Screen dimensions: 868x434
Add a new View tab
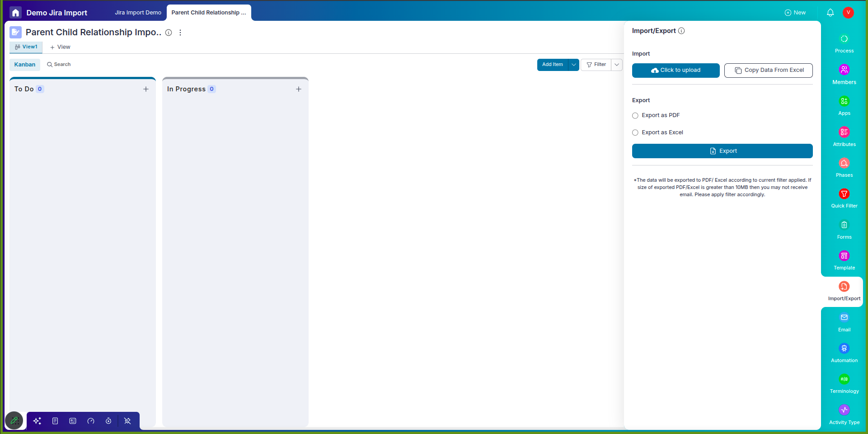(x=60, y=47)
